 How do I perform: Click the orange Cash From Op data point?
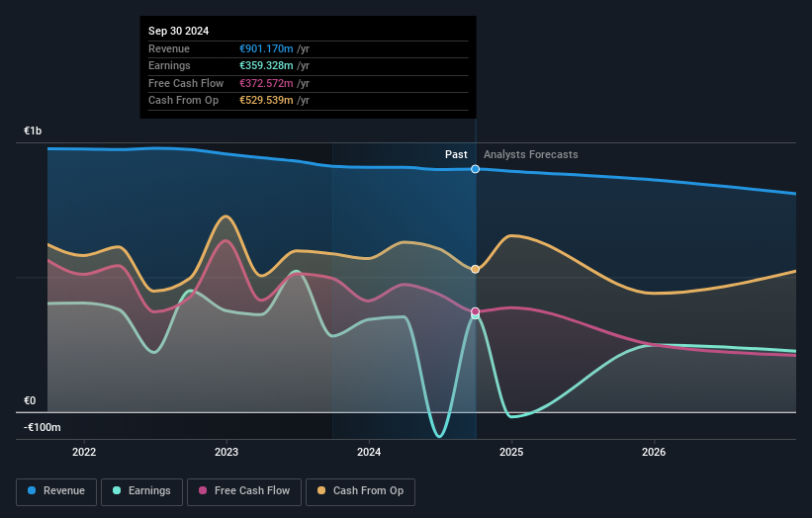pyautogui.click(x=475, y=269)
